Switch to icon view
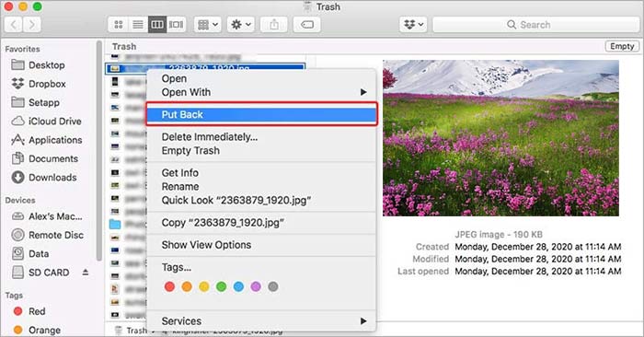 click(x=119, y=25)
